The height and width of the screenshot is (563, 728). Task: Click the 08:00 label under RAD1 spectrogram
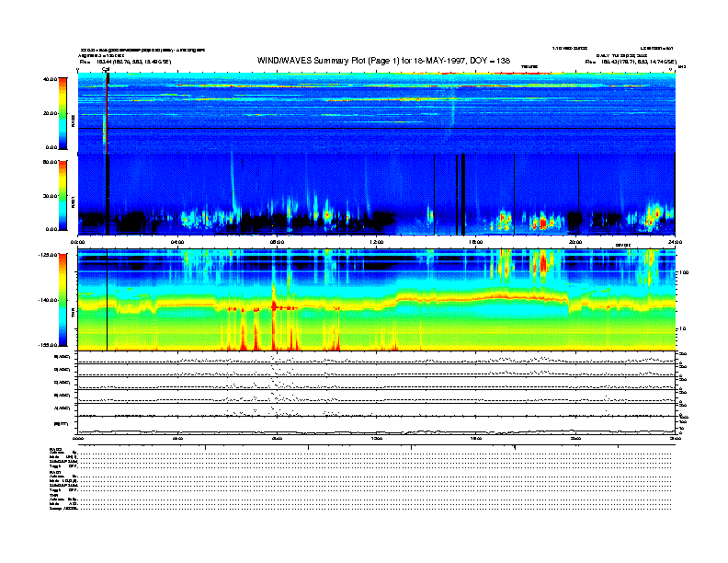point(278,242)
